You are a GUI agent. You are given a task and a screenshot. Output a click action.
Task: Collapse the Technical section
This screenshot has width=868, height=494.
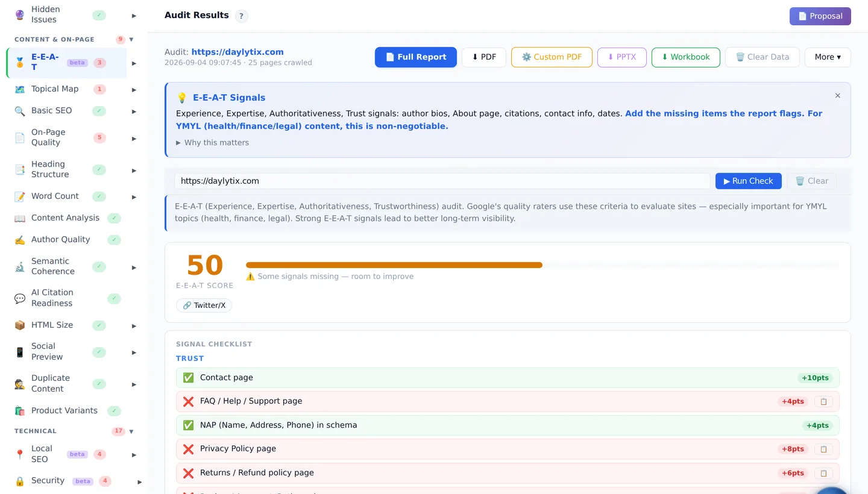pos(131,431)
